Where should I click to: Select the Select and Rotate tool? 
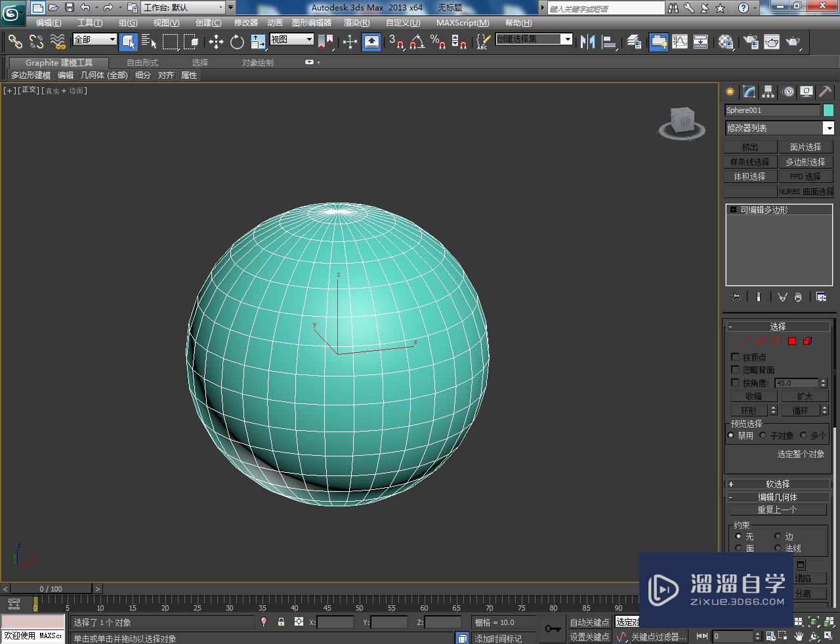coord(236,42)
